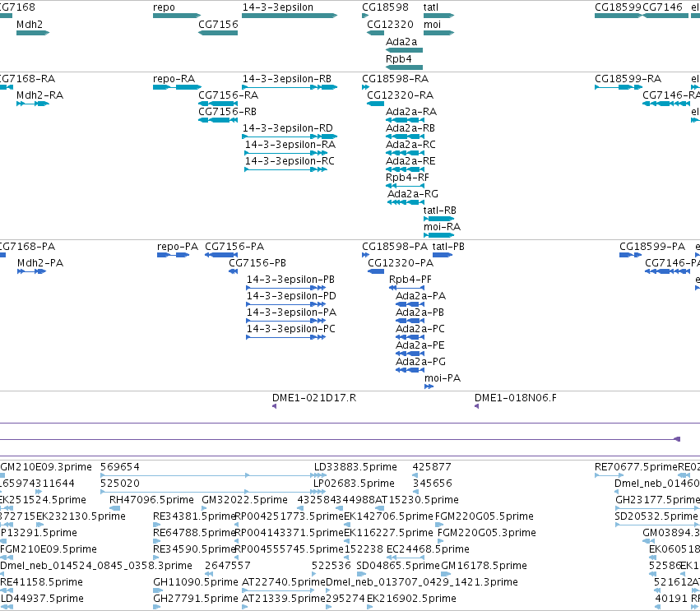
Task: Select the Rpb4-PF protein label
Action: pos(410,280)
